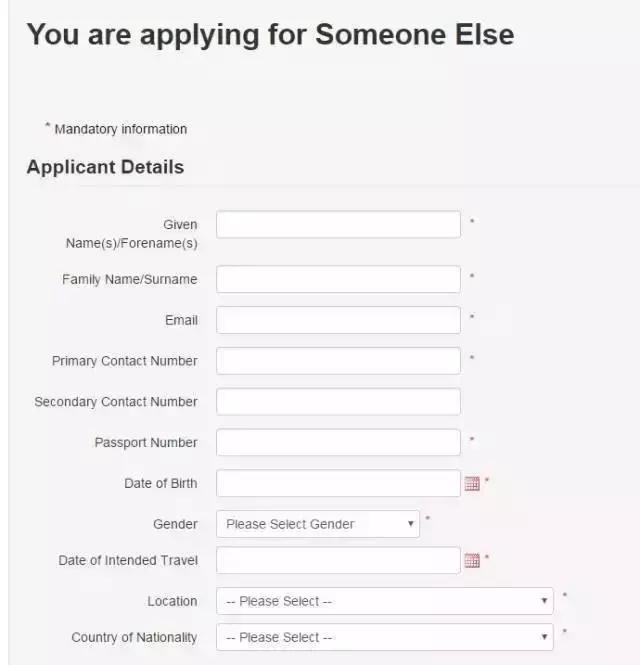The image size is (640, 665).
Task: Click the "Applicant Details" section heading
Action: [105, 167]
